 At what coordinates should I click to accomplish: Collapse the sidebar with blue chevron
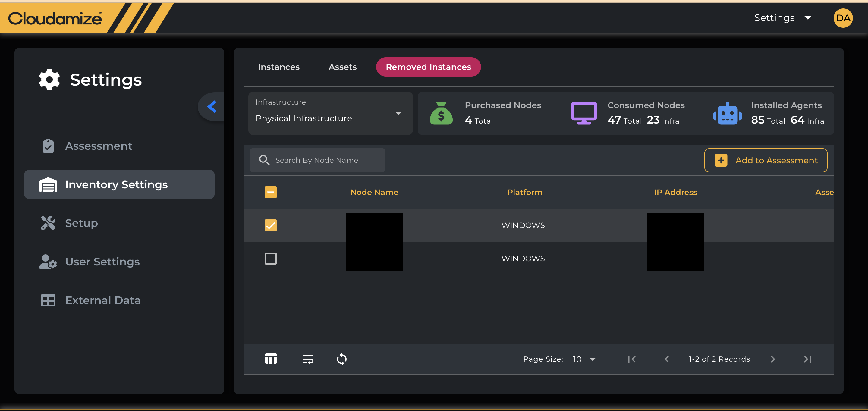(x=212, y=107)
